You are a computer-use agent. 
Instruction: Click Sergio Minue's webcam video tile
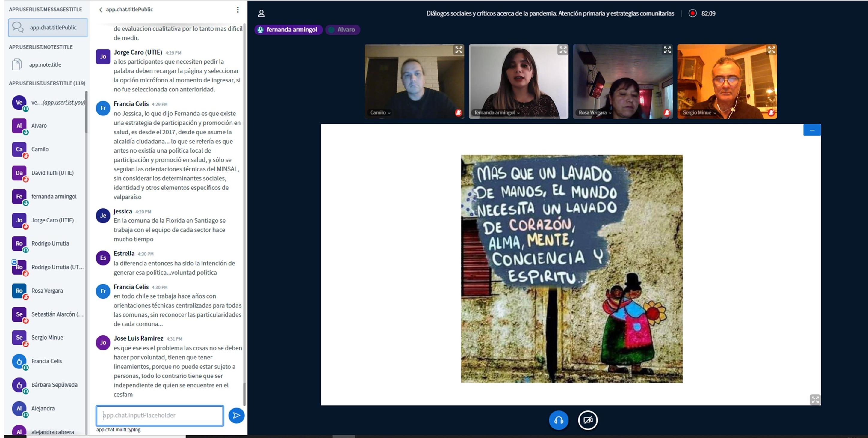coord(727,82)
